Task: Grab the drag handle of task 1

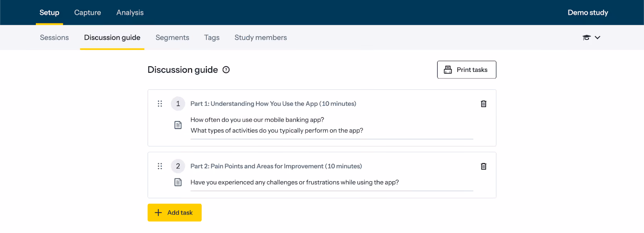Action: pyautogui.click(x=160, y=104)
